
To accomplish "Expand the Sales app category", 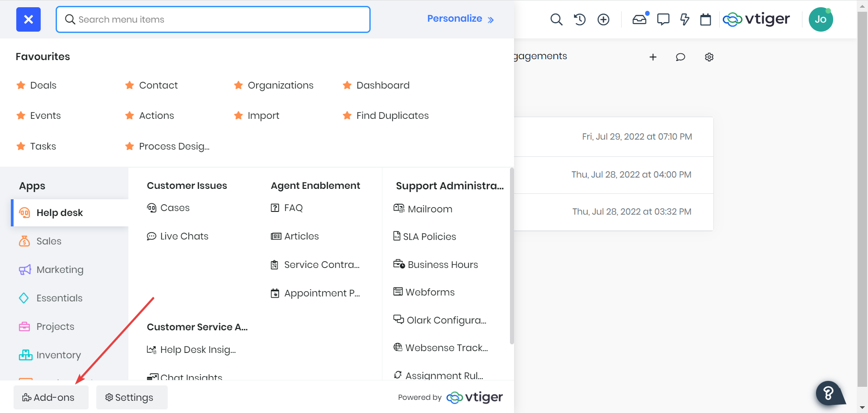I will [x=49, y=241].
